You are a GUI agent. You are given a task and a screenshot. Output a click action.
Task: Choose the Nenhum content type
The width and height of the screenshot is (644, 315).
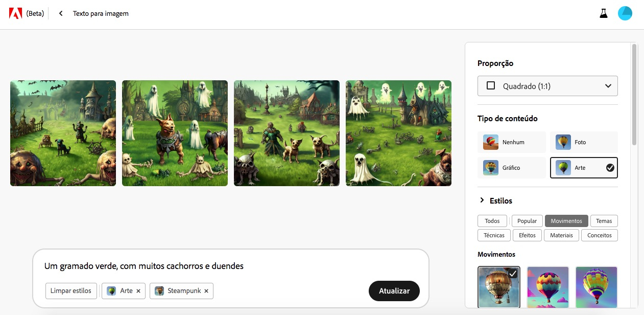[512, 142]
